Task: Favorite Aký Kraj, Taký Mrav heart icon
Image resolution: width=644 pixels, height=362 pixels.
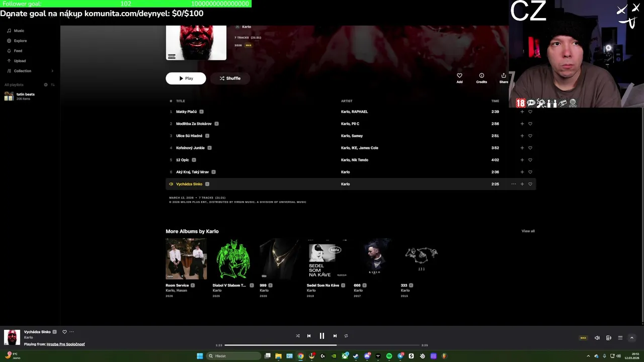Action: pos(530,172)
